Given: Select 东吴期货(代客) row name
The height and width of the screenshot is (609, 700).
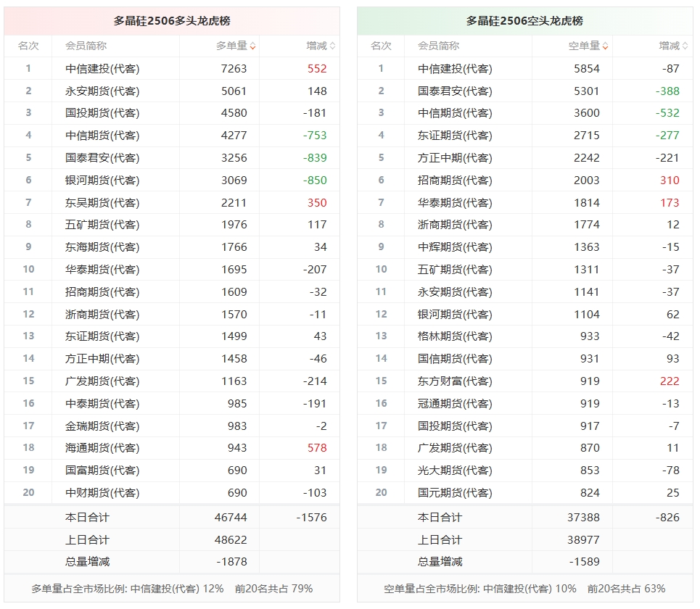Looking at the screenshot, I should tap(102, 202).
